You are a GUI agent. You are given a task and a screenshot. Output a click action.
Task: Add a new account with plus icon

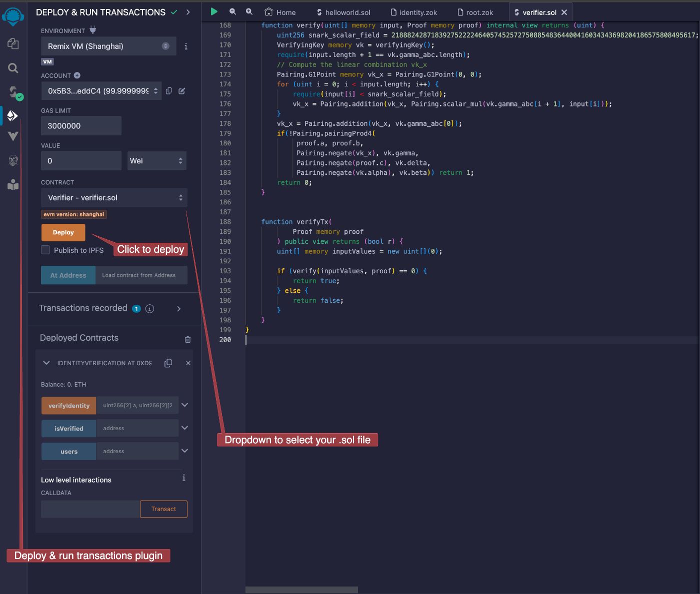tap(77, 75)
